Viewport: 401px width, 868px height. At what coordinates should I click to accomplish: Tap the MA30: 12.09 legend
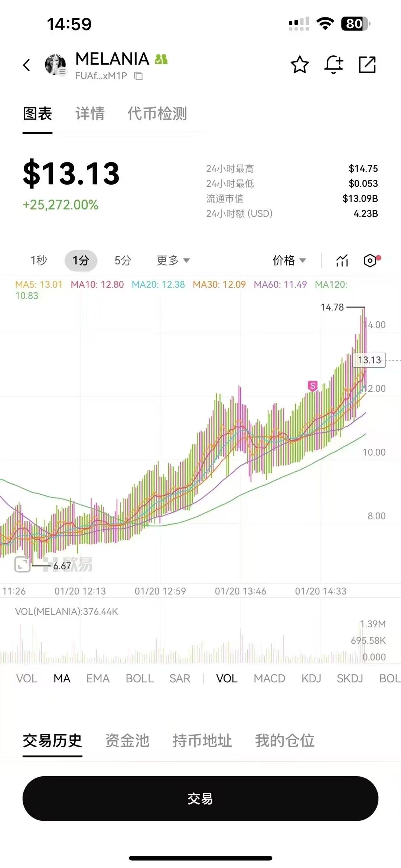[x=219, y=285]
